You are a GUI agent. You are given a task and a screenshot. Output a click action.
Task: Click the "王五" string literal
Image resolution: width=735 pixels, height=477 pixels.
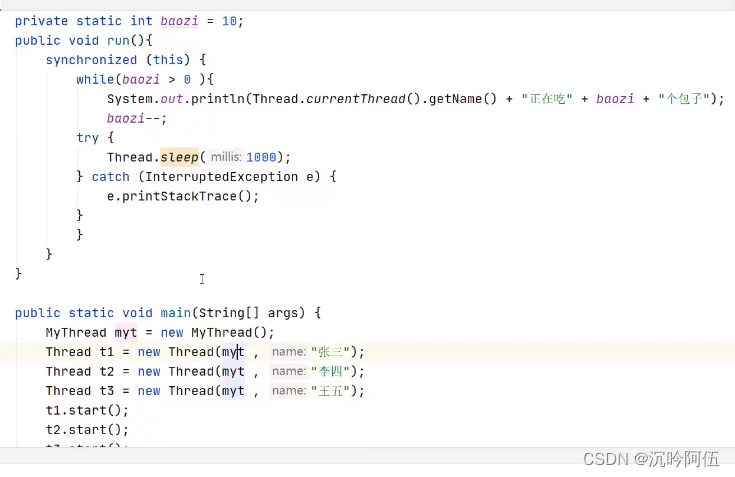pos(330,391)
